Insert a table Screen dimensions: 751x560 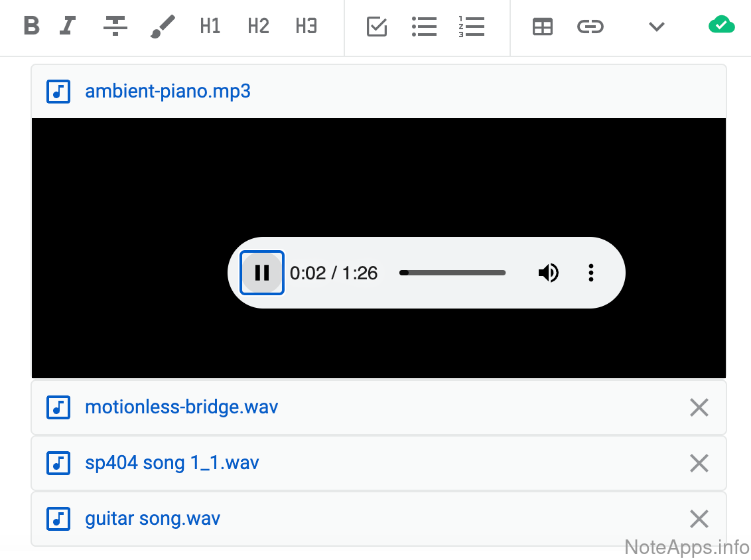tap(543, 27)
